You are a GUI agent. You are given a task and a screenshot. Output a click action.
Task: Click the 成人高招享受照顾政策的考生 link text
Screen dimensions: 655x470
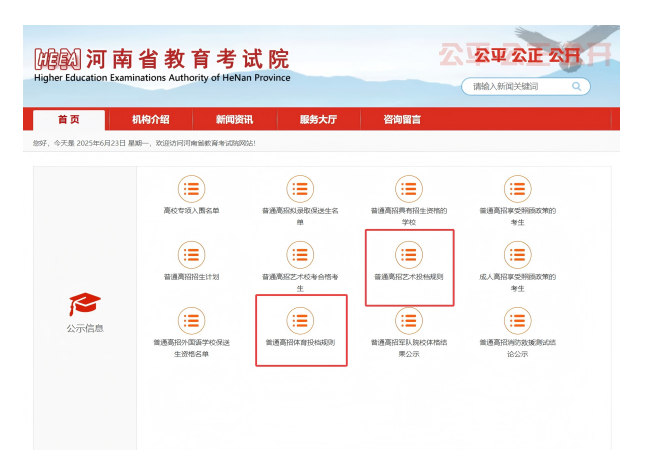coord(517,282)
